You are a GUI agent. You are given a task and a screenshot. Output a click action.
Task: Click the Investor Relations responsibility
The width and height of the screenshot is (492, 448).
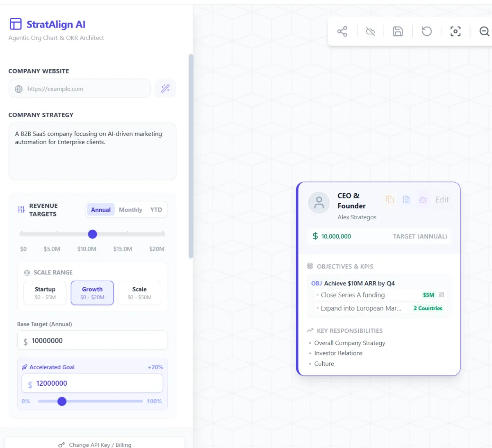pos(338,353)
